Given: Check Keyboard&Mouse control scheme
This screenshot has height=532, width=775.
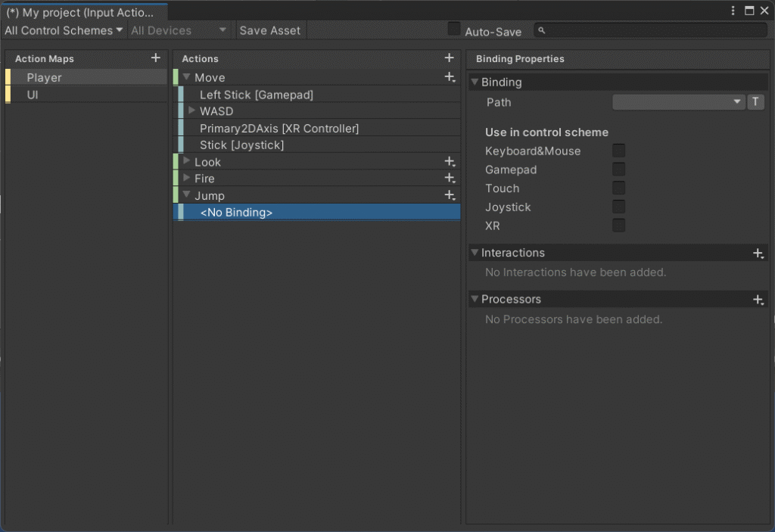Looking at the screenshot, I should click(x=619, y=151).
